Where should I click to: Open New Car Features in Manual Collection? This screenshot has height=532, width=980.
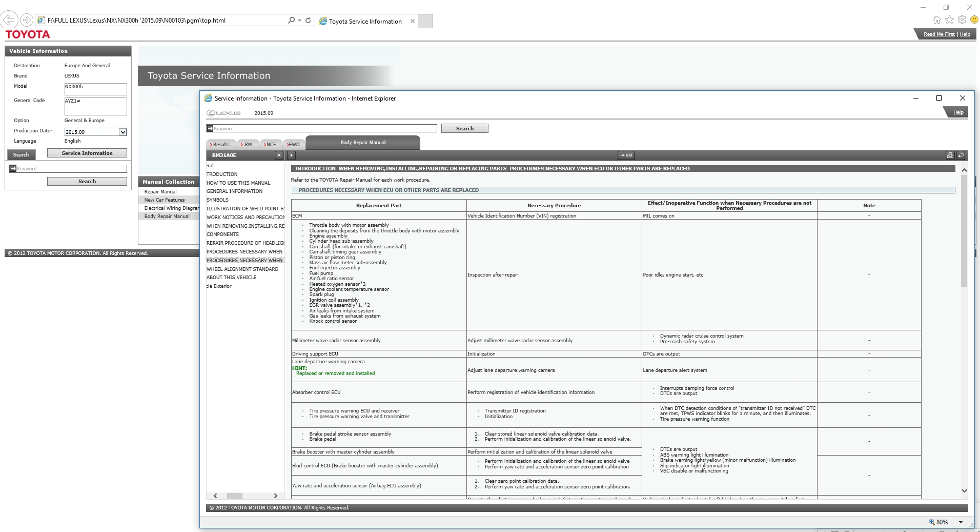[x=165, y=200]
